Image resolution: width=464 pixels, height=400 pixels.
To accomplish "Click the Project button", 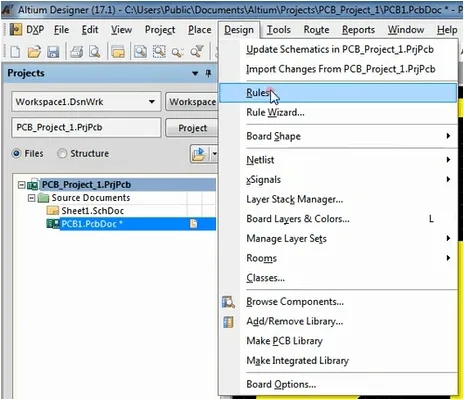I will tap(192, 128).
